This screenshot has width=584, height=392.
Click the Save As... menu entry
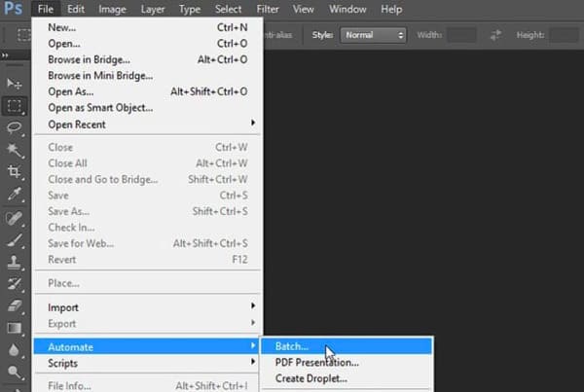coord(148,211)
